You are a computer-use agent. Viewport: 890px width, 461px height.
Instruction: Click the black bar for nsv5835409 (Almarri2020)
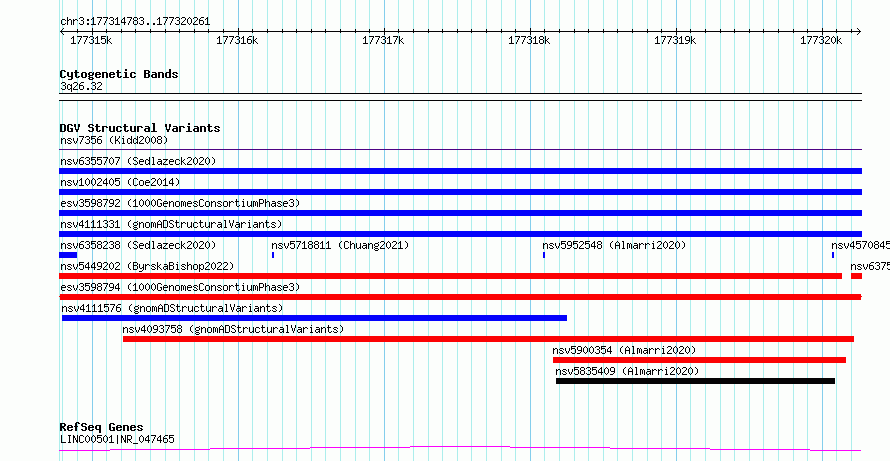coord(695,381)
